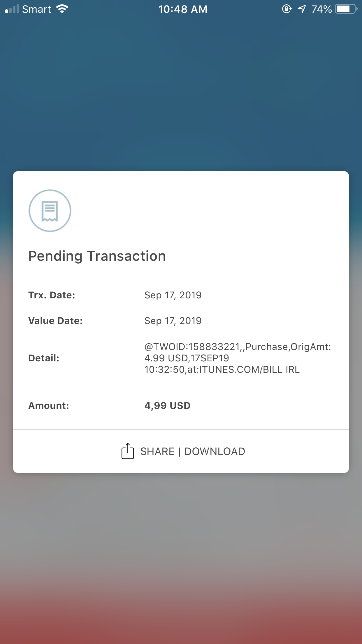Tap SHARE to share the transaction receipt
This screenshot has height=644, width=362.
point(157,451)
